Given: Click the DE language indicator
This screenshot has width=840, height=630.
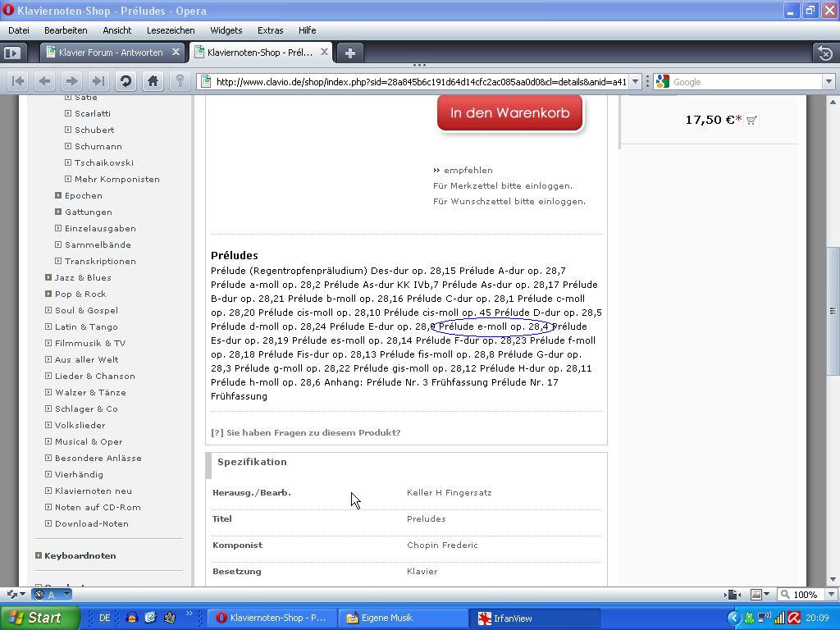Looking at the screenshot, I should point(104,618).
